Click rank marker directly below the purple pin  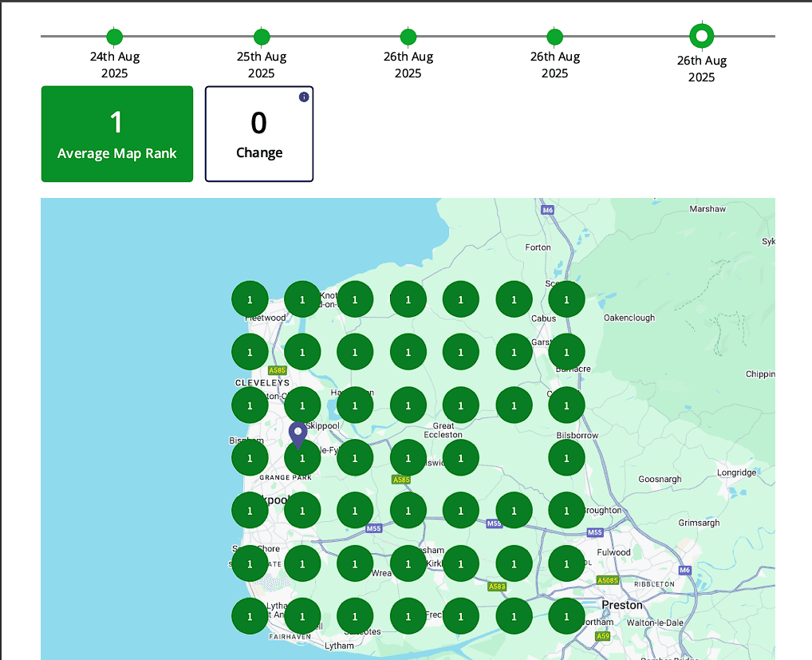[302, 458]
